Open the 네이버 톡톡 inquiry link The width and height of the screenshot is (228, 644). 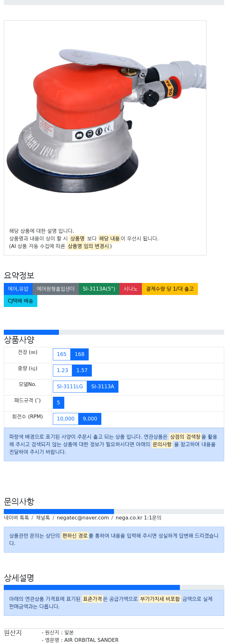pos(16,518)
